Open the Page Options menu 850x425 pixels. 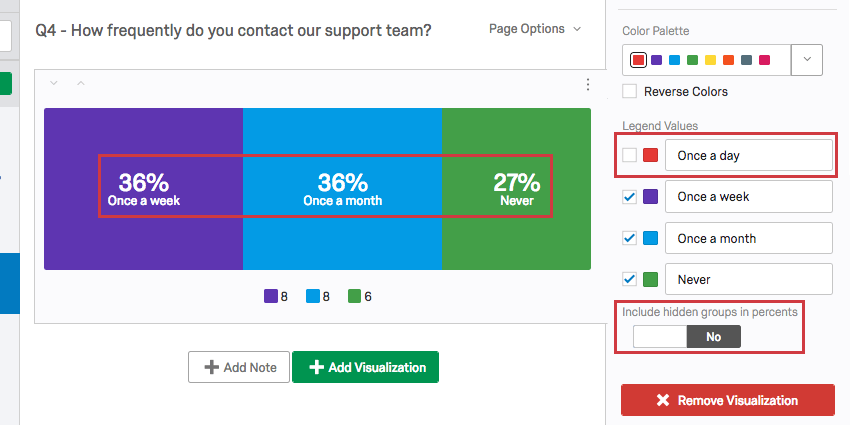click(x=535, y=29)
